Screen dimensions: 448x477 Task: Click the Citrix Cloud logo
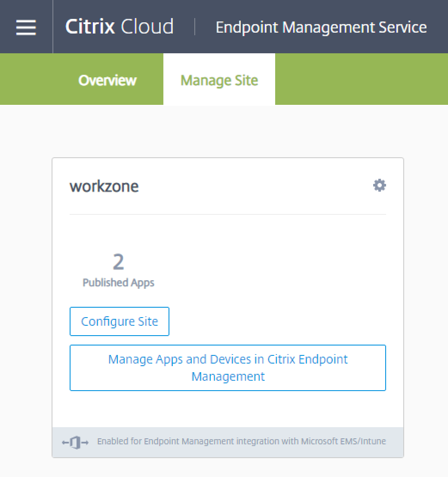pyautogui.click(x=119, y=27)
